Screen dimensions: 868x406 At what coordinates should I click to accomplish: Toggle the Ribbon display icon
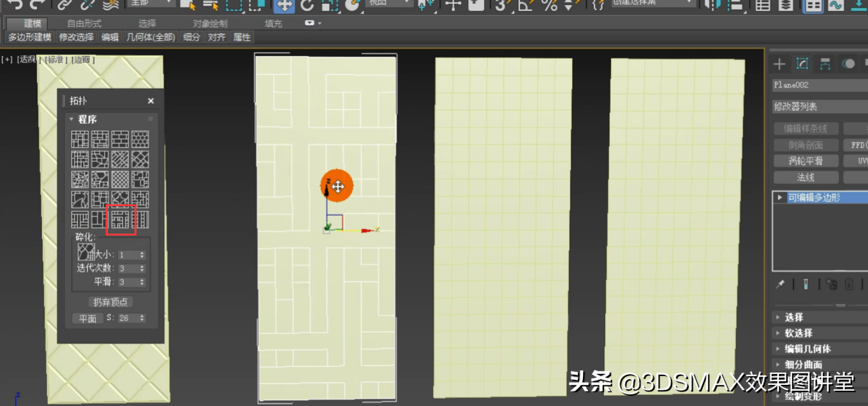(x=812, y=5)
